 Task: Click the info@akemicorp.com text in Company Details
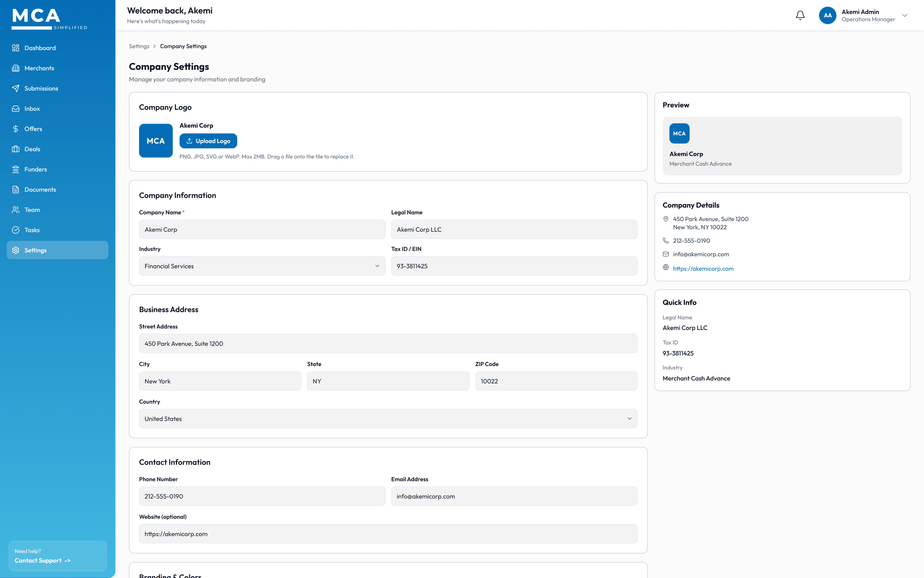click(x=701, y=254)
